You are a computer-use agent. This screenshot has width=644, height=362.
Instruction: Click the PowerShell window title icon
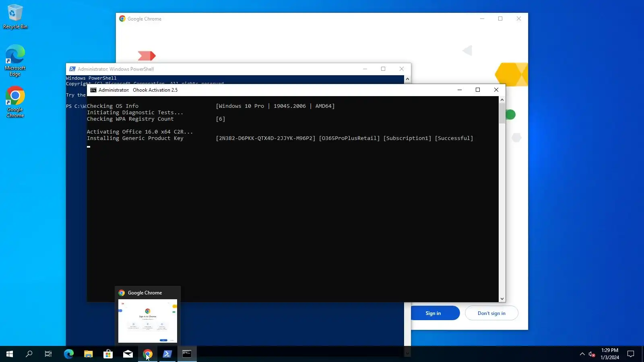point(72,69)
